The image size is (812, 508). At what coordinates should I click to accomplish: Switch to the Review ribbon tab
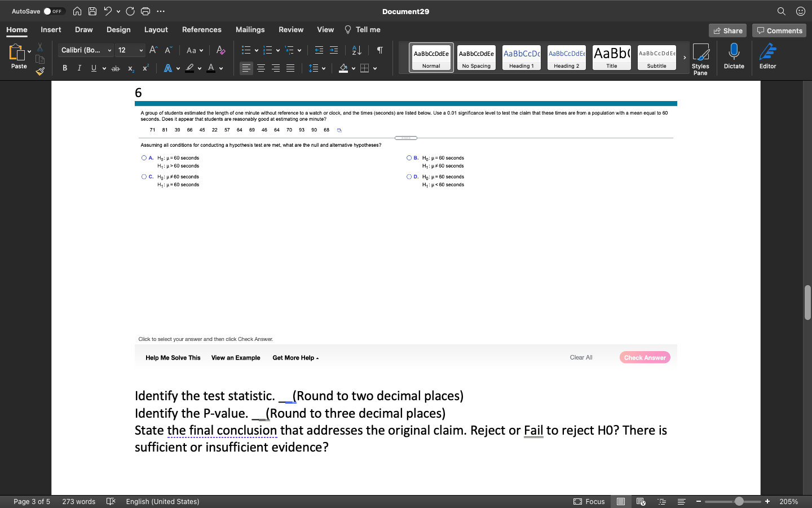click(291, 29)
